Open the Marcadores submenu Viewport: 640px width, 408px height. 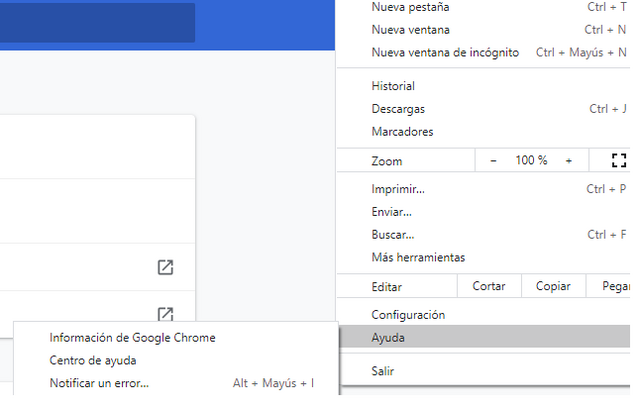pos(483,132)
